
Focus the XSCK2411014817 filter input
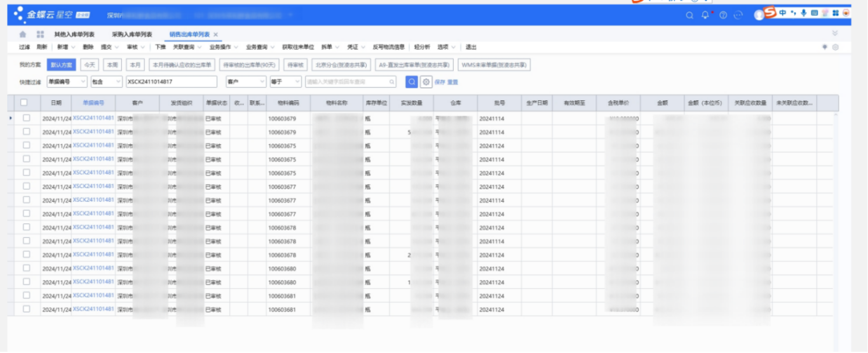point(172,82)
